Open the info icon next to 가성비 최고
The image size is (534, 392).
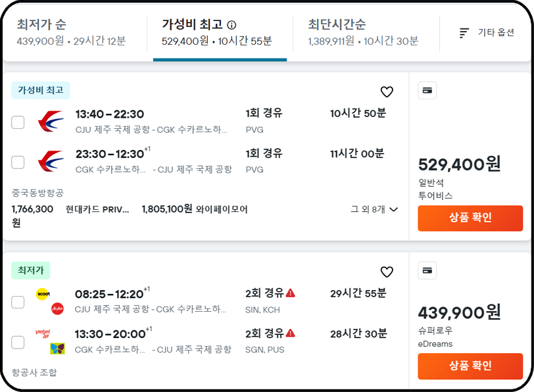point(231,25)
